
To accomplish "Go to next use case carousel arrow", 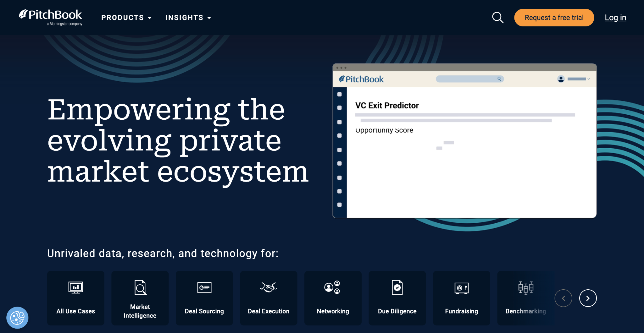I will click(588, 298).
